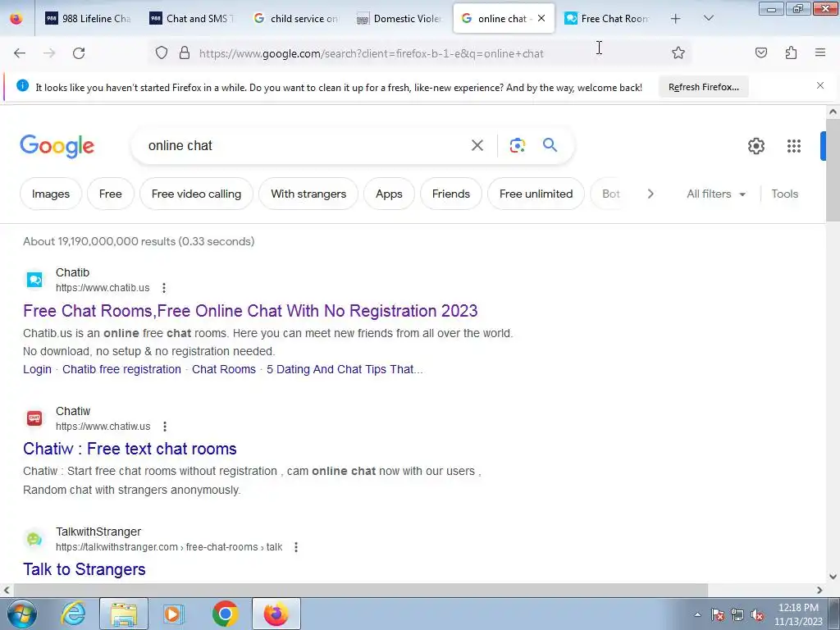
Task: Apply the Free search chip
Action: (111, 194)
